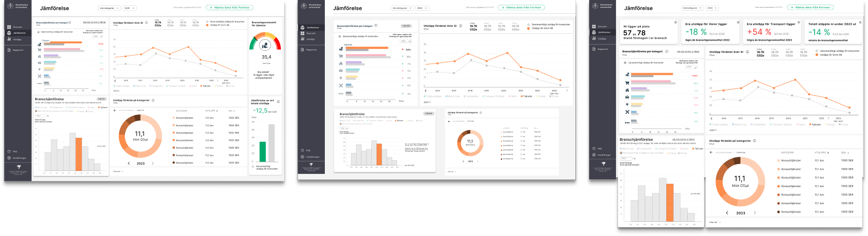Click the orange histogram bar in left mockup

coord(79,154)
